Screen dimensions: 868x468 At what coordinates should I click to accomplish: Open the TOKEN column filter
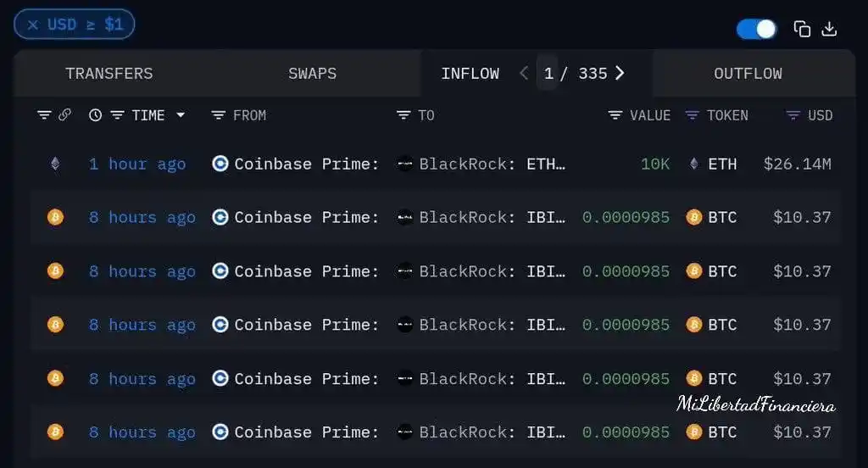point(692,114)
